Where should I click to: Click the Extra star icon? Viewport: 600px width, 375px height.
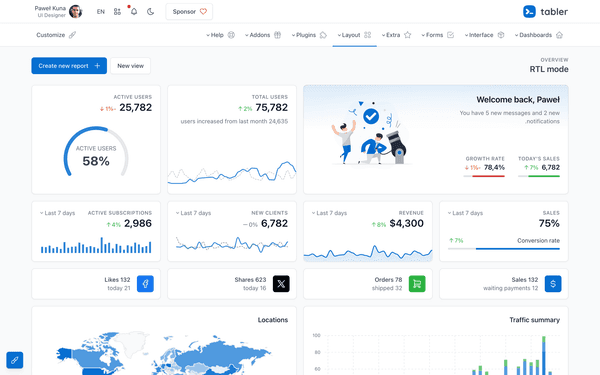tap(408, 35)
